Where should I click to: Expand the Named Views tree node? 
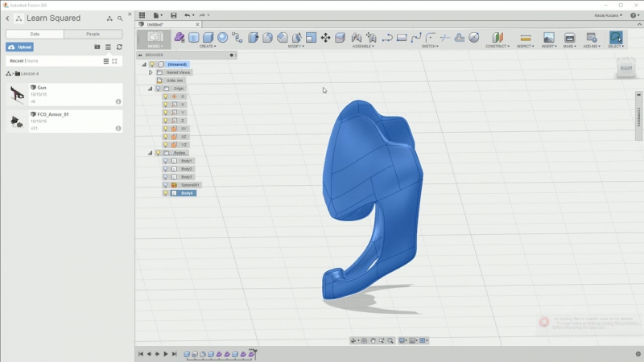pos(151,72)
